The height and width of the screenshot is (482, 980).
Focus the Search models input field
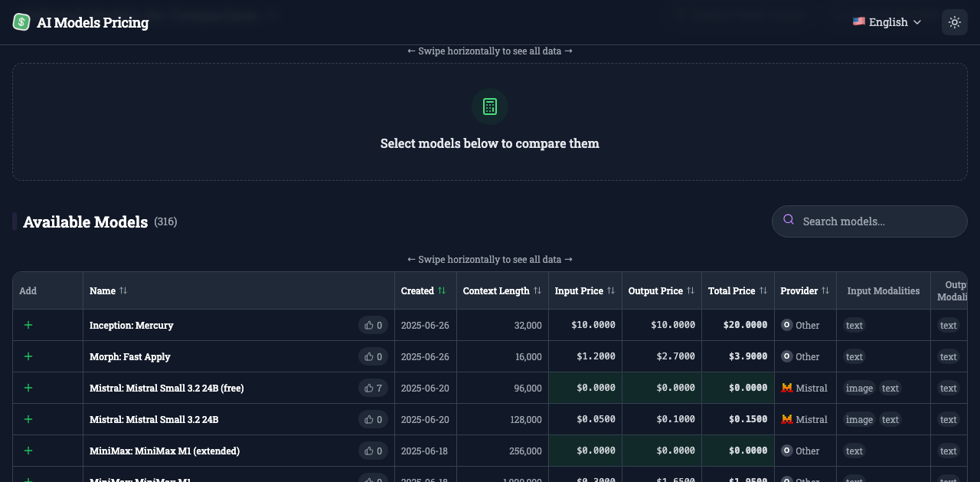870,221
